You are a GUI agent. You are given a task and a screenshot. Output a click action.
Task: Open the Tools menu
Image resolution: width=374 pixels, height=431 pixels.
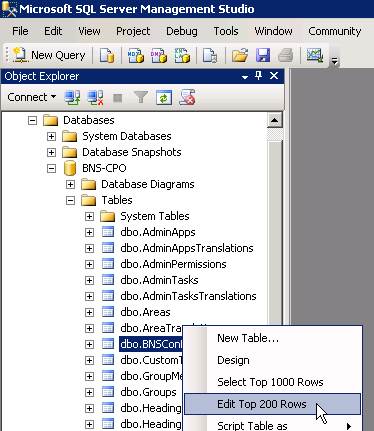click(226, 31)
